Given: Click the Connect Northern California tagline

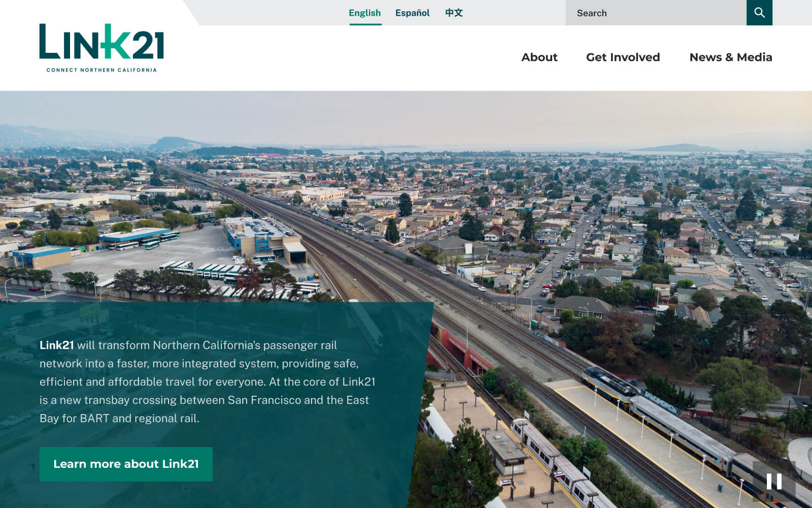Looking at the screenshot, I should (x=101, y=70).
